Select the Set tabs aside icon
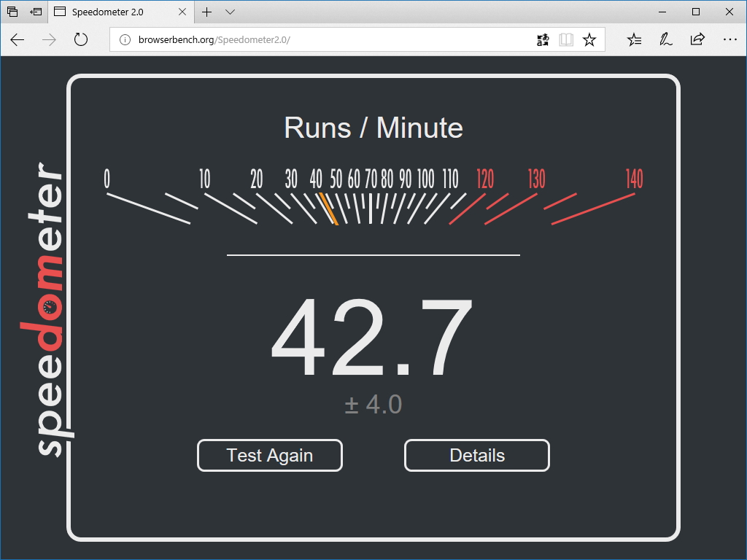The image size is (747, 560). [35, 12]
